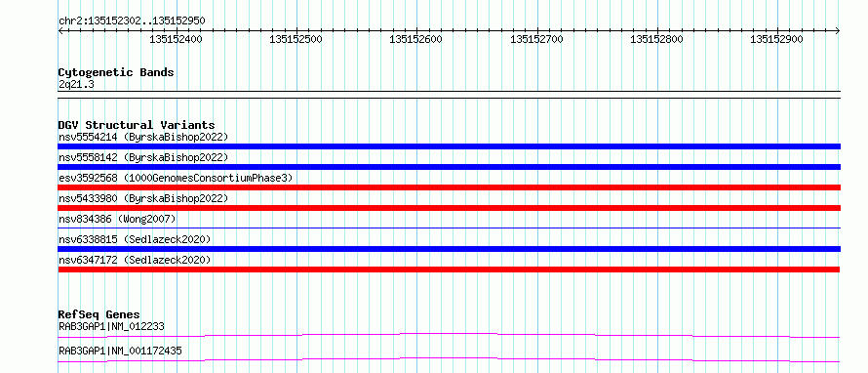Click the magenta intron line of NM_001172435
The image size is (868, 373).
pyautogui.click(x=449, y=358)
